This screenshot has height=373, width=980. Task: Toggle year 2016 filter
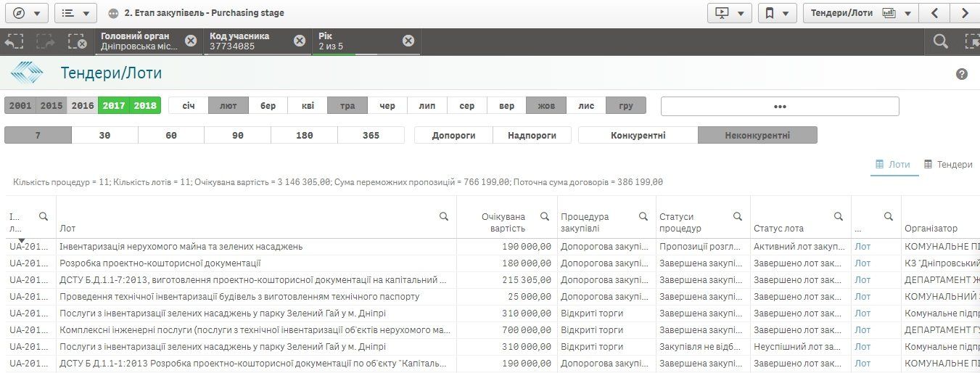click(x=83, y=106)
